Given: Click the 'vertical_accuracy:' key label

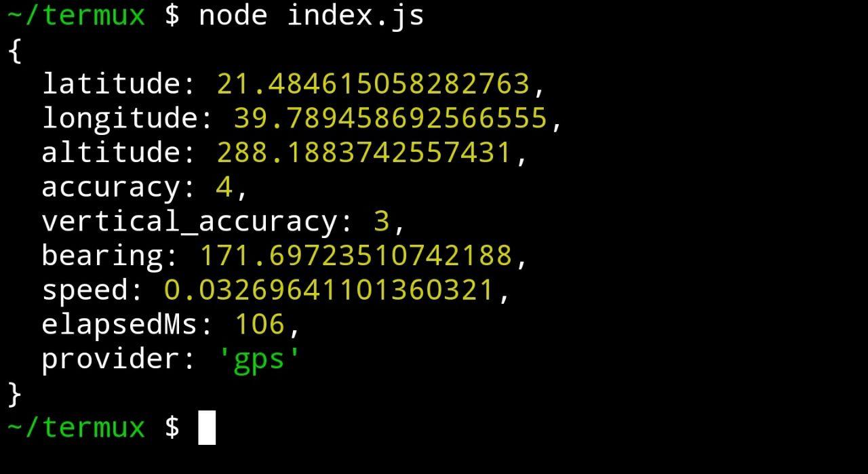Looking at the screenshot, I should click(x=198, y=223).
